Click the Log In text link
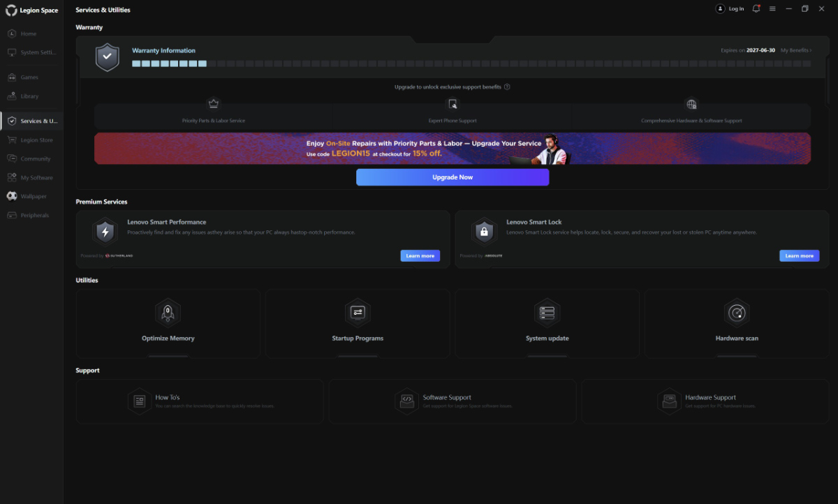 click(x=736, y=9)
